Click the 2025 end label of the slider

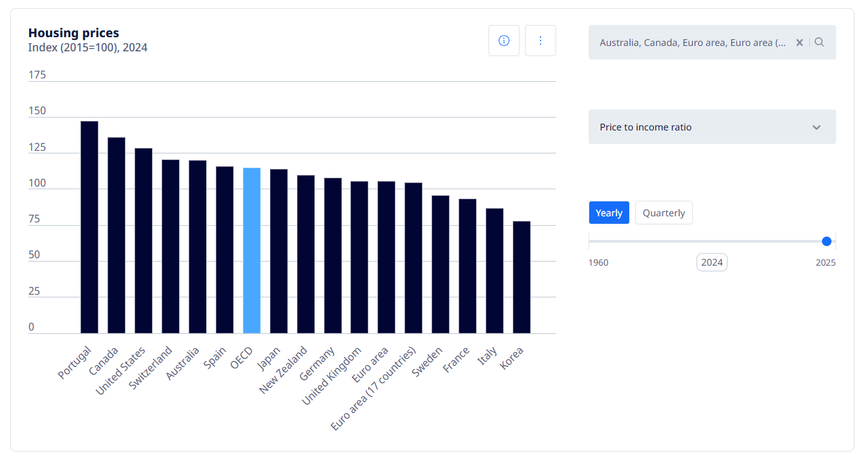[825, 262]
